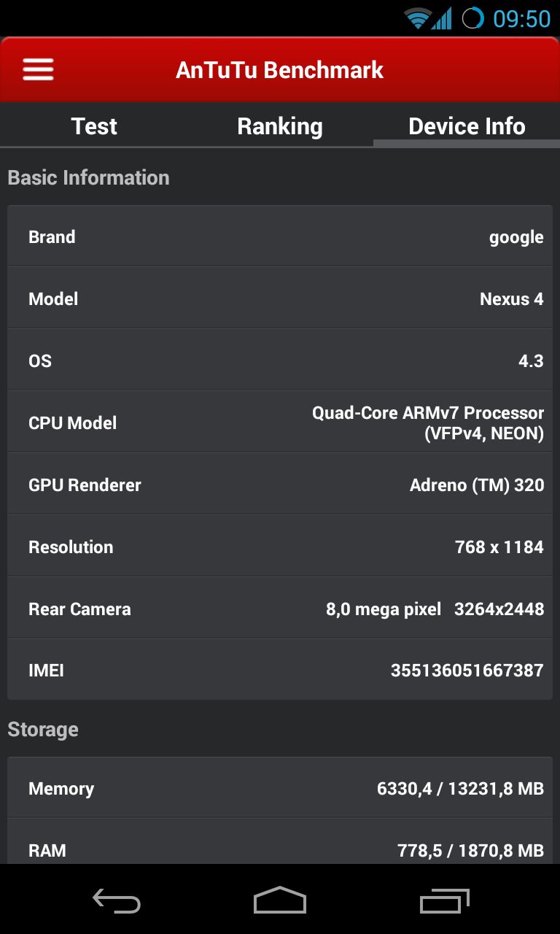Tap the 09:50 status bar clock
This screenshot has height=934, width=560.
[521, 18]
